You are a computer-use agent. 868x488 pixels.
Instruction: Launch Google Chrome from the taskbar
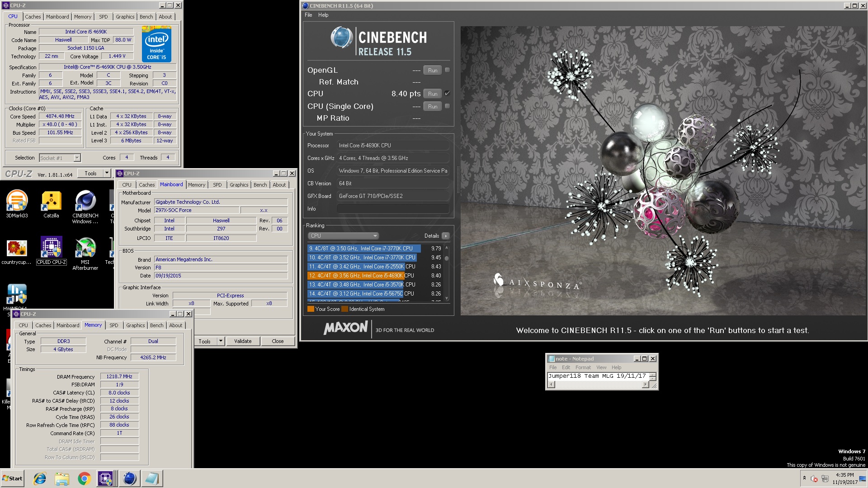(84, 479)
